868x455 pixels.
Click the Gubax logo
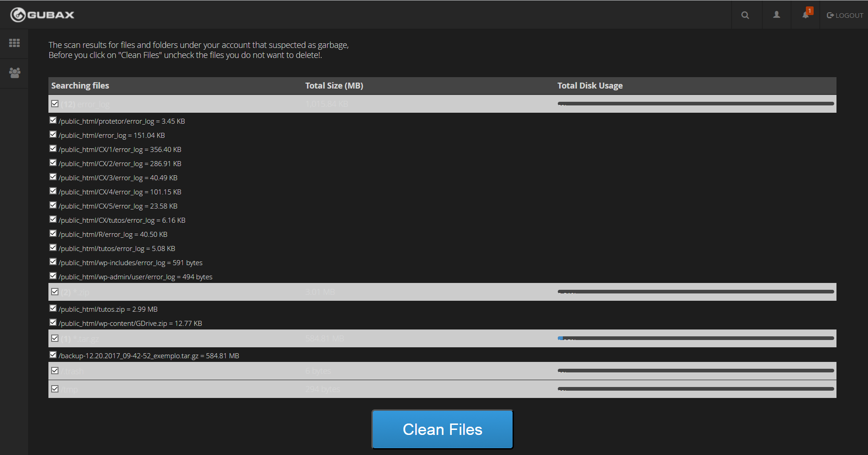pyautogui.click(x=42, y=15)
